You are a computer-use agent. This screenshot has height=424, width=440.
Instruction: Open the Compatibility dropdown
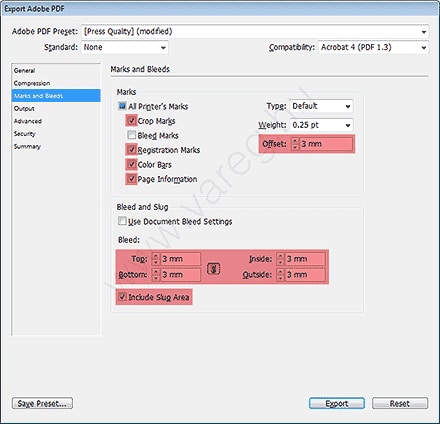[x=373, y=47]
